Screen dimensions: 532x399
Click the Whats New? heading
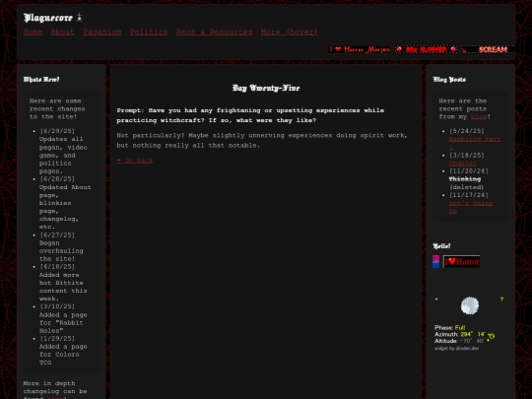(x=41, y=80)
